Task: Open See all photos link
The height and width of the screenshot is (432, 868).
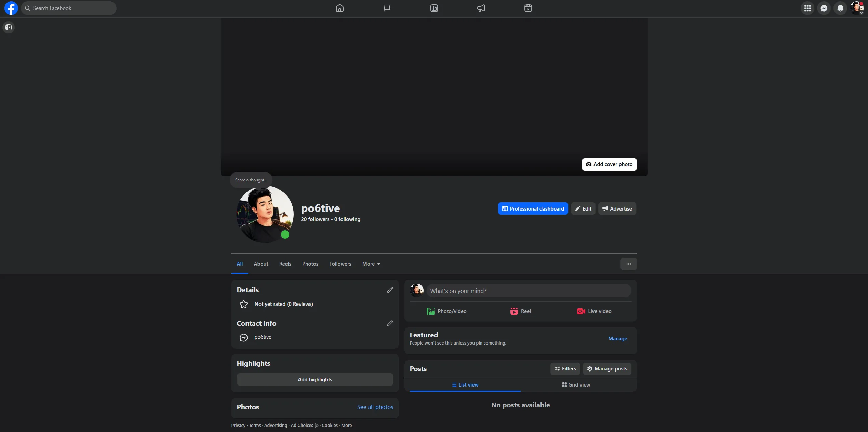Action: (375, 407)
